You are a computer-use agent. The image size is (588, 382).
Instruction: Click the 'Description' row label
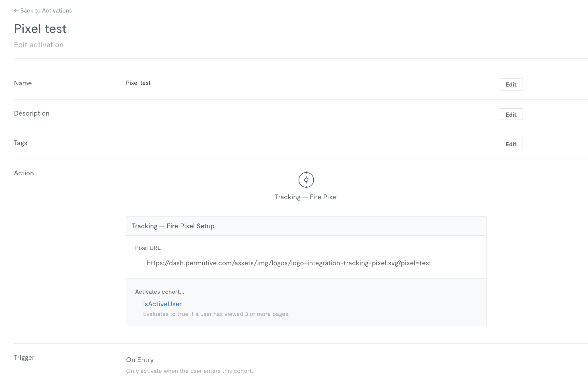pos(32,113)
